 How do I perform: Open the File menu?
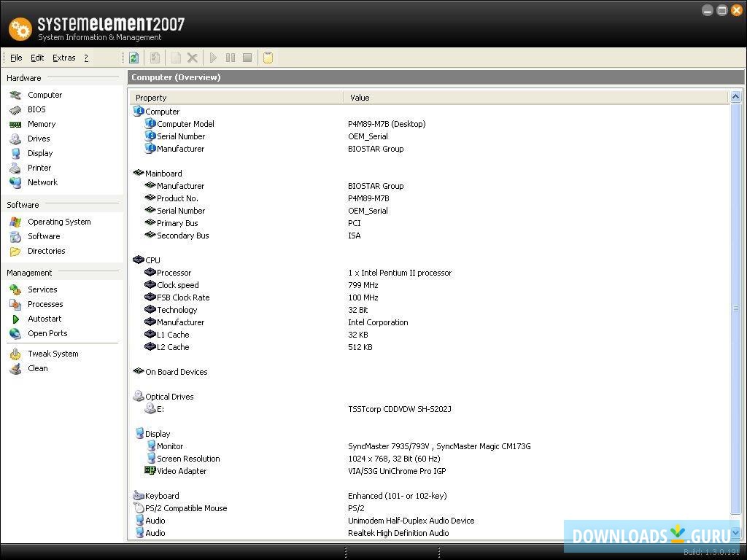pyautogui.click(x=16, y=58)
